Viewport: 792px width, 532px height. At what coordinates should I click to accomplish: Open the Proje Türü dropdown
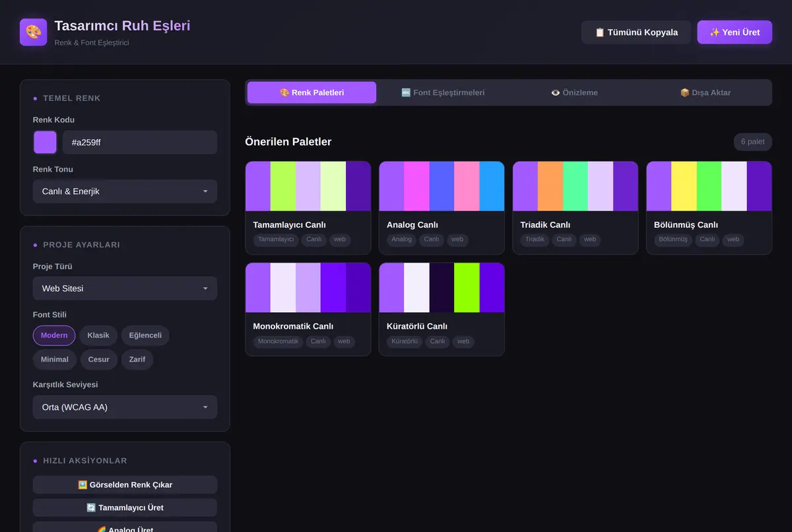[x=125, y=288]
